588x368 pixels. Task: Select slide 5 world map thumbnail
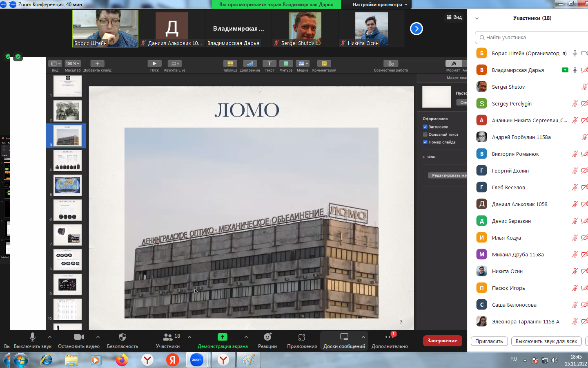(x=68, y=185)
